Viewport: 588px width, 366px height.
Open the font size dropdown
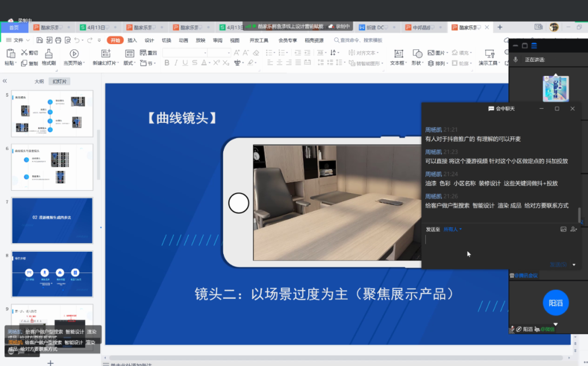229,53
